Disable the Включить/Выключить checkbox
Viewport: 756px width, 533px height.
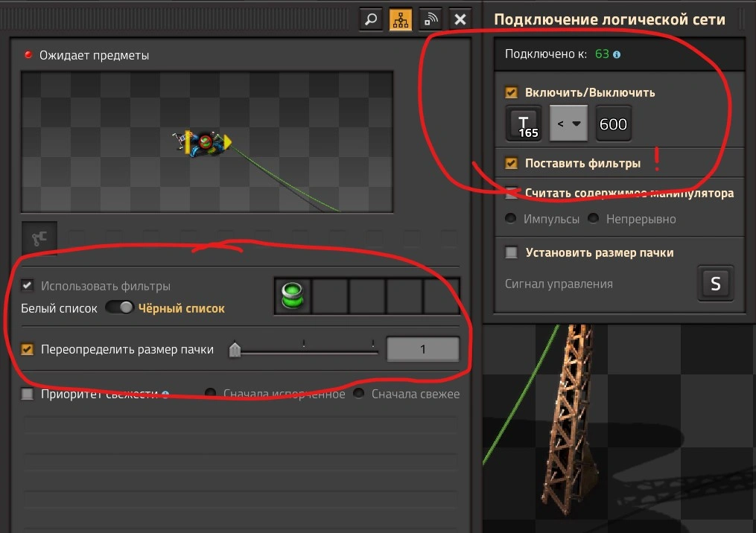pyautogui.click(x=512, y=93)
